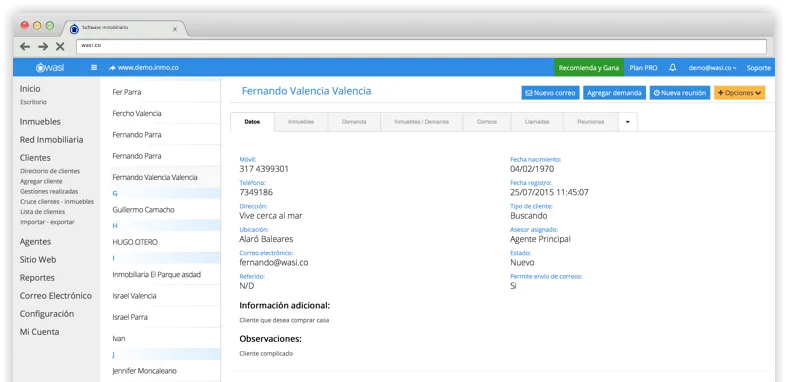Switch to the Datos tab

click(x=252, y=122)
